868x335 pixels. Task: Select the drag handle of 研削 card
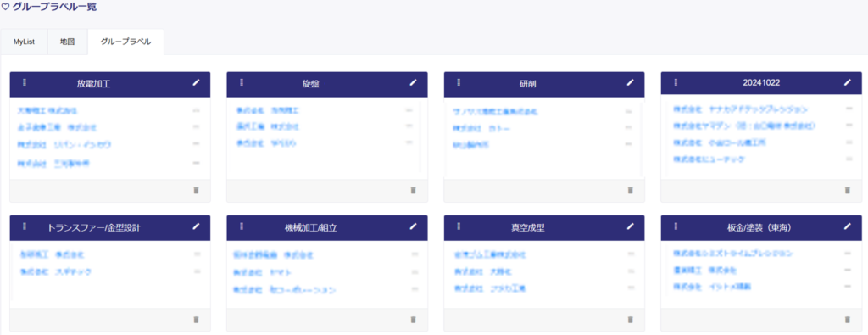(x=459, y=82)
